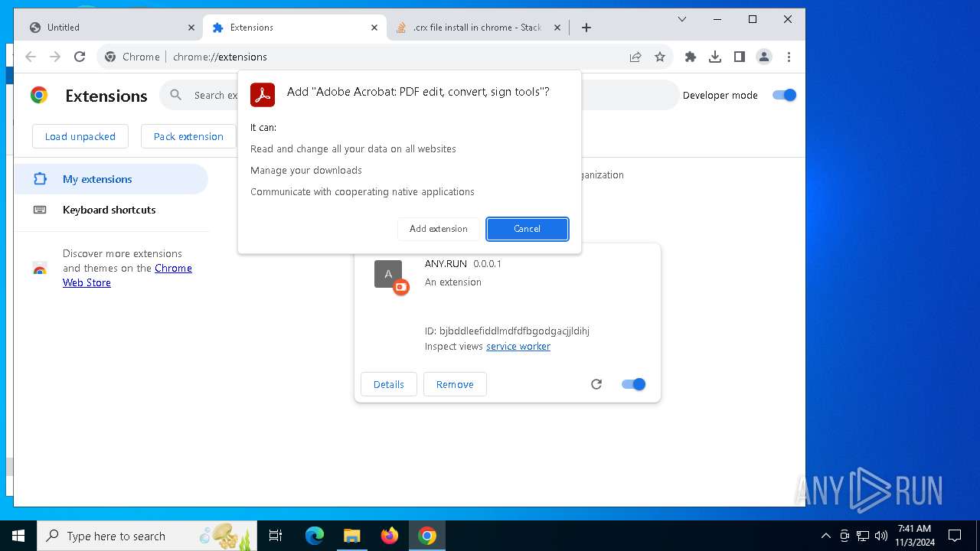Click the tab search chevron
Image resolution: width=980 pixels, height=551 pixels.
682,19
